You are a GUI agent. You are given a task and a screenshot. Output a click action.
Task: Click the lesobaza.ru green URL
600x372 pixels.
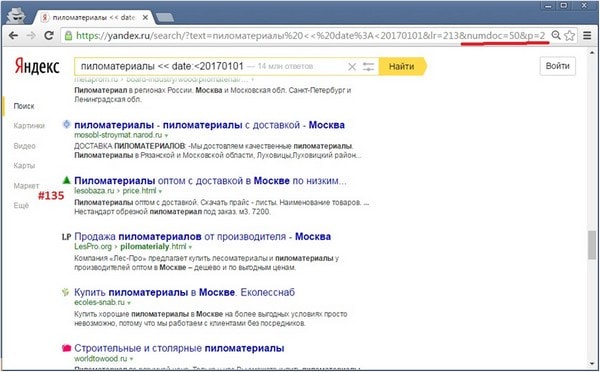94,191
